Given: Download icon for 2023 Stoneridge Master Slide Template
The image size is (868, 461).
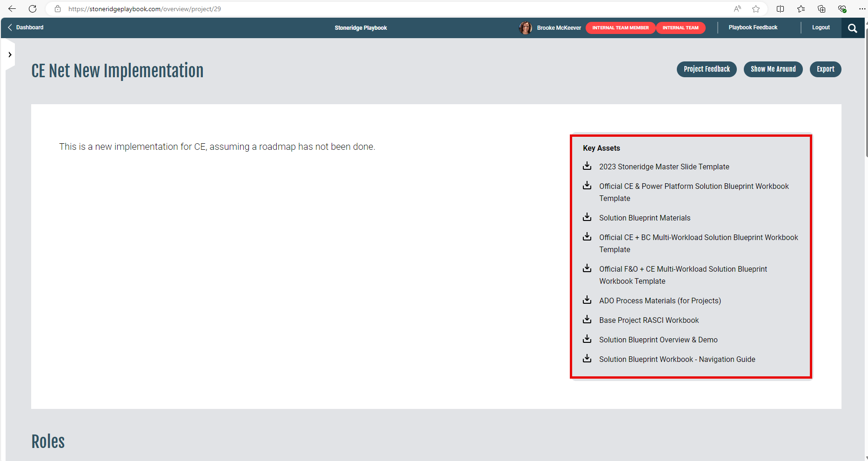Looking at the screenshot, I should (587, 166).
